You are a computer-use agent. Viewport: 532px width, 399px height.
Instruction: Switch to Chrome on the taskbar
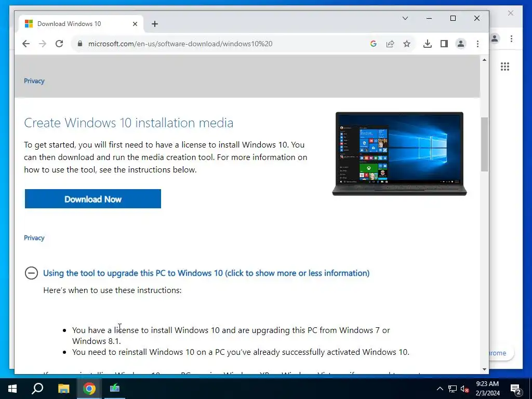tap(89, 389)
